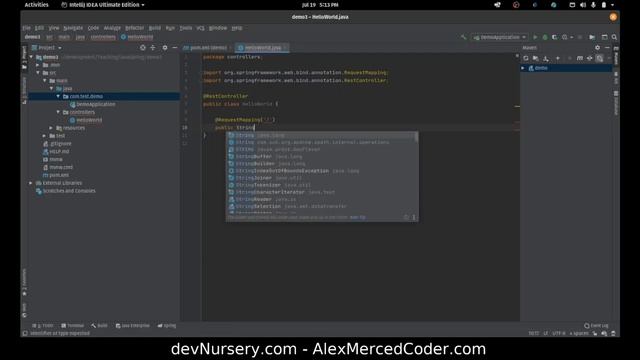Open the VCS menu

click(x=200, y=28)
